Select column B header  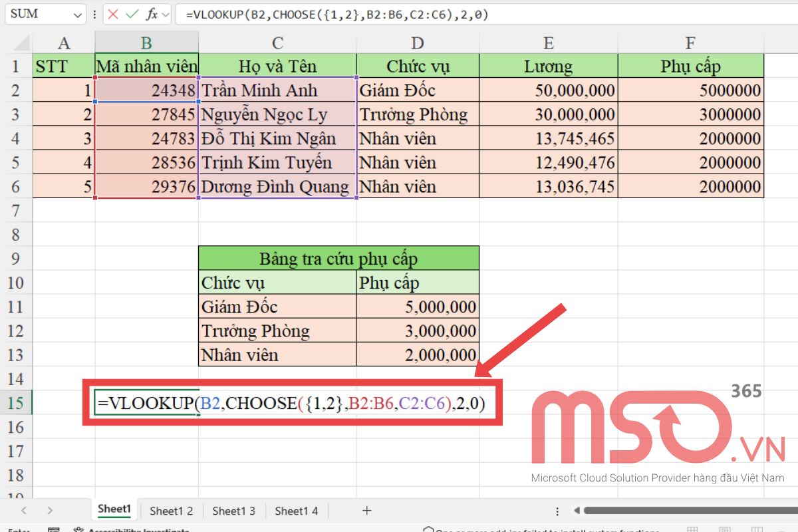(146, 43)
